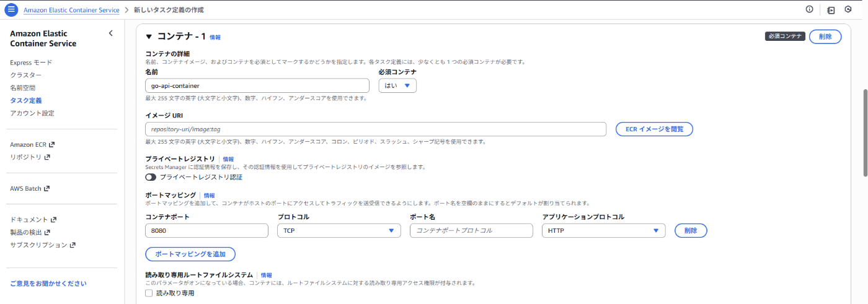Click the 必須コンテナ badge label

[785, 37]
